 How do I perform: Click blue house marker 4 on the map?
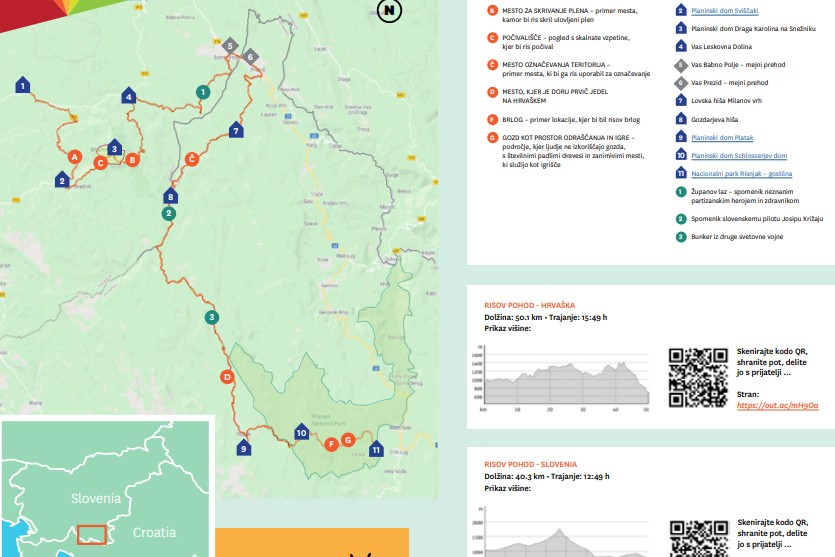pos(129,96)
